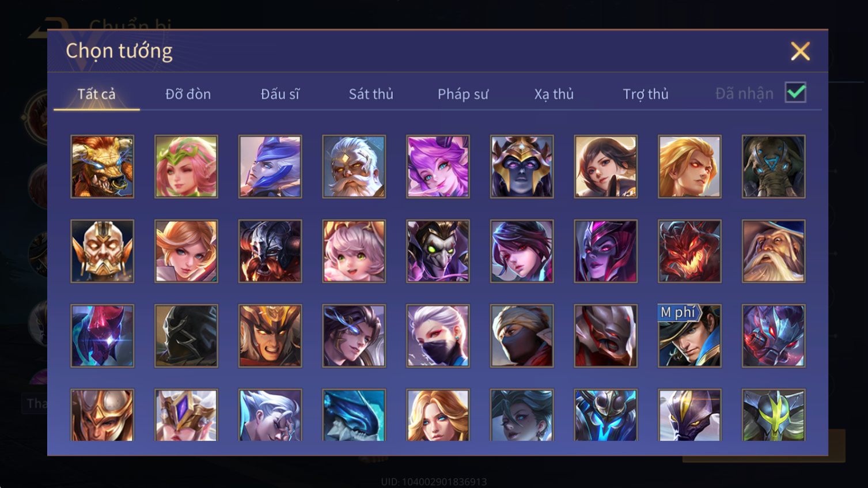Pick the pink-haired hero with green leaf crown
Viewport: 868px width, 488px height.
186,167
